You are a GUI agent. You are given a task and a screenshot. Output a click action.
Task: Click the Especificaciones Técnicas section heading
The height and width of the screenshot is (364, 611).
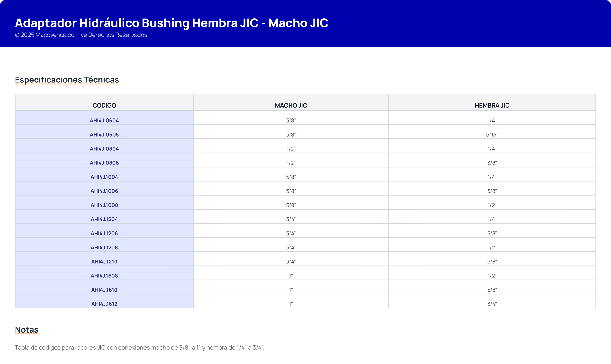[x=67, y=80]
